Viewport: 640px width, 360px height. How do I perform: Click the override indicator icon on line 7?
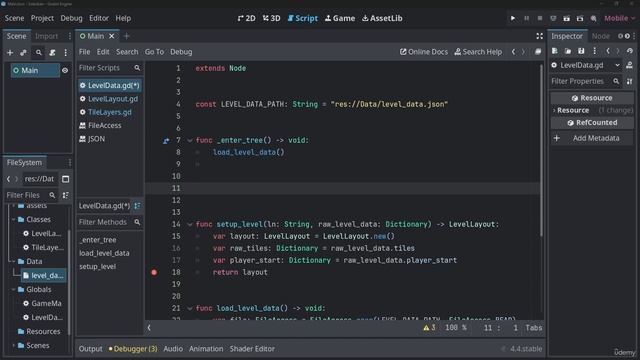[166, 141]
